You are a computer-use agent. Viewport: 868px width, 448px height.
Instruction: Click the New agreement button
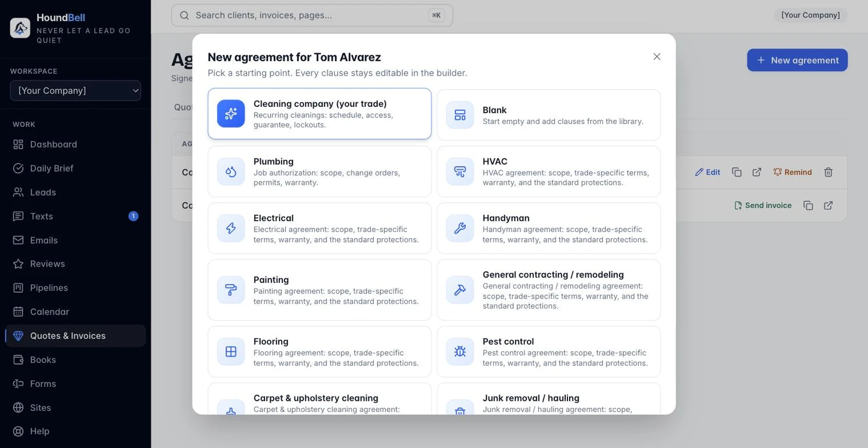point(797,60)
